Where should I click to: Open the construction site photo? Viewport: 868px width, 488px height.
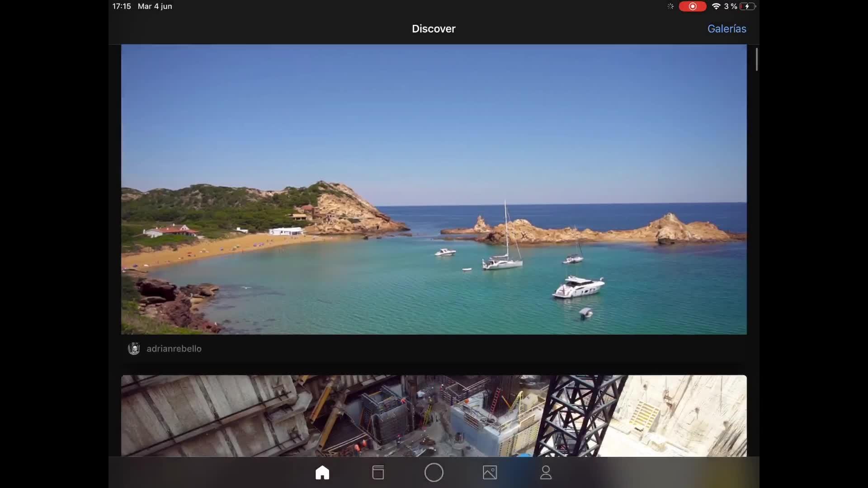point(434,416)
